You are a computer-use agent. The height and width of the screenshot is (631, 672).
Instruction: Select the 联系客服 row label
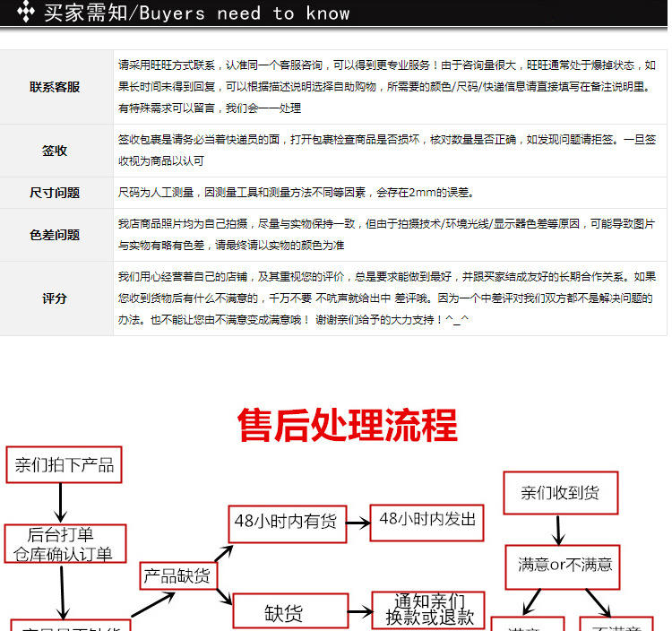[x=55, y=87]
